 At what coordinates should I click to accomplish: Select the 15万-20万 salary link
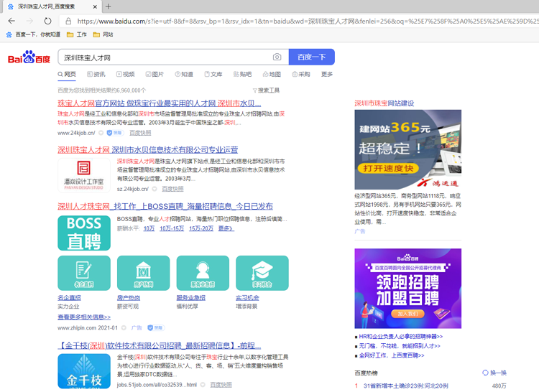click(x=201, y=228)
